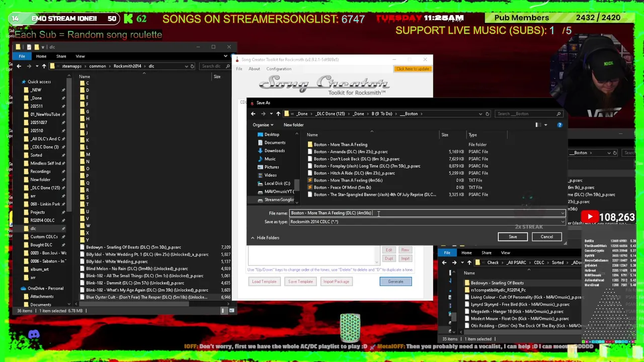The image size is (644, 362).
Task: Open File tab in Sorted Explorer window
Action: click(447, 253)
